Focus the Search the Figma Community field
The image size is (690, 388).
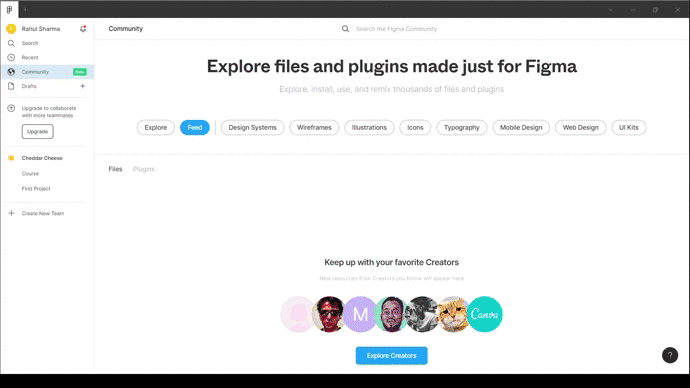click(396, 29)
